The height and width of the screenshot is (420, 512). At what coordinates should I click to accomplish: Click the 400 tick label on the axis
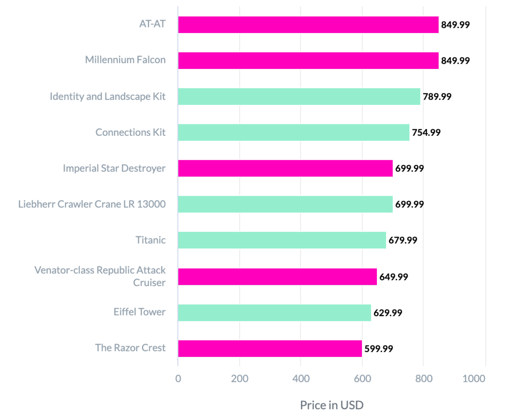click(x=301, y=379)
